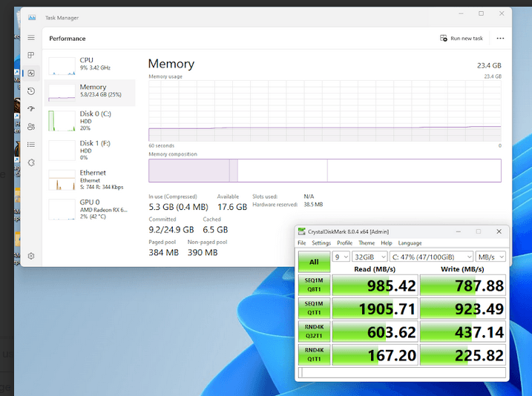Click the Memory composition bar
Image resolution: width=532 pixels, height=396 pixels.
325,171
